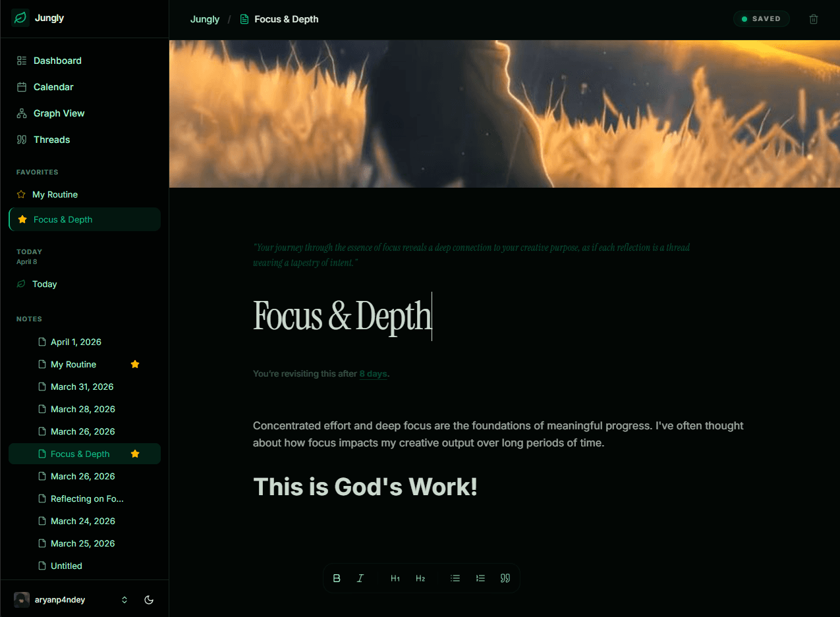Insert a bulleted list

[x=455, y=578]
